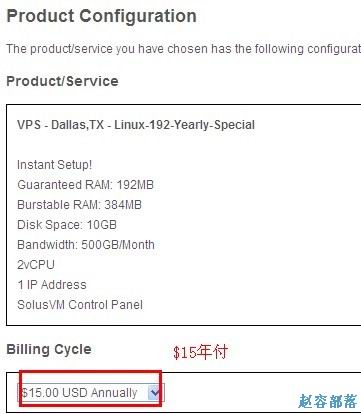Click the billing cycle dropdown arrow
The image size is (361, 414).
[155, 393]
